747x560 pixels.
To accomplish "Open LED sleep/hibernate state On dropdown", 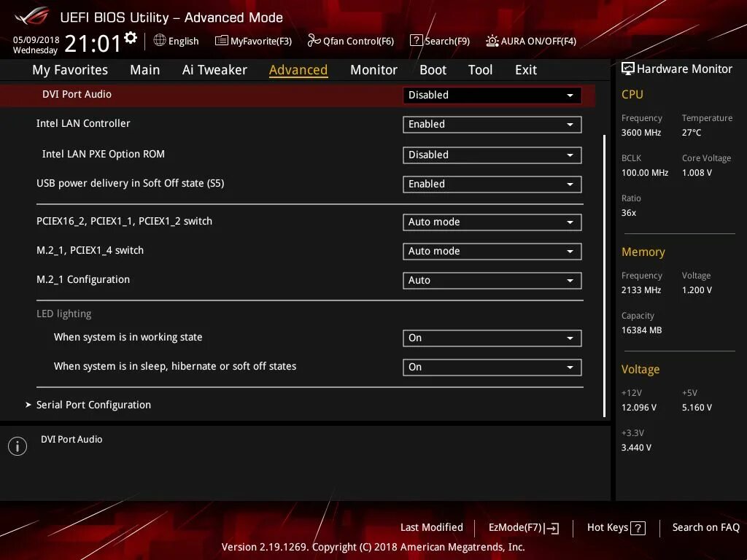I will (492, 367).
